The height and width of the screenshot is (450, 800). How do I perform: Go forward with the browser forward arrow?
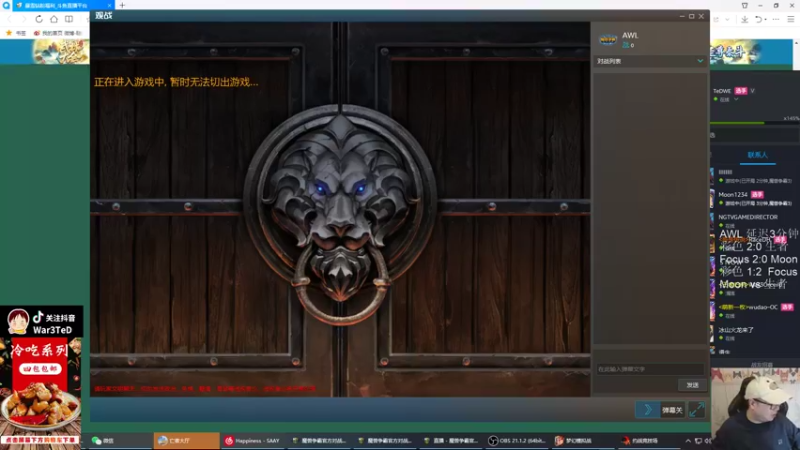point(23,19)
